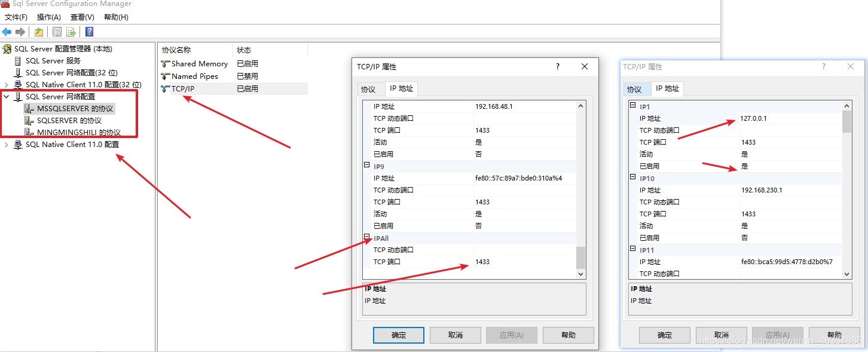Click the SQLSERVER 的协议 node icon
This screenshot has width=868, height=352.
[29, 121]
